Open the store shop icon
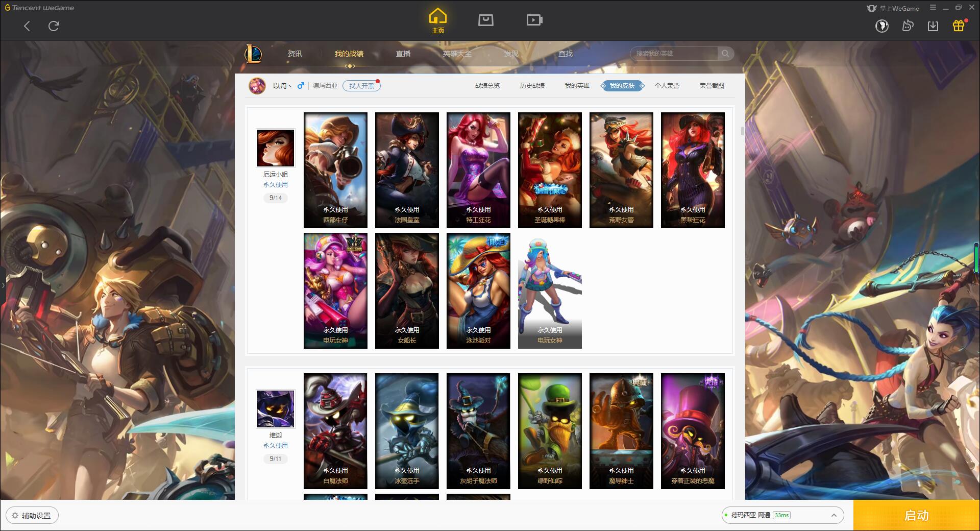 (485, 20)
